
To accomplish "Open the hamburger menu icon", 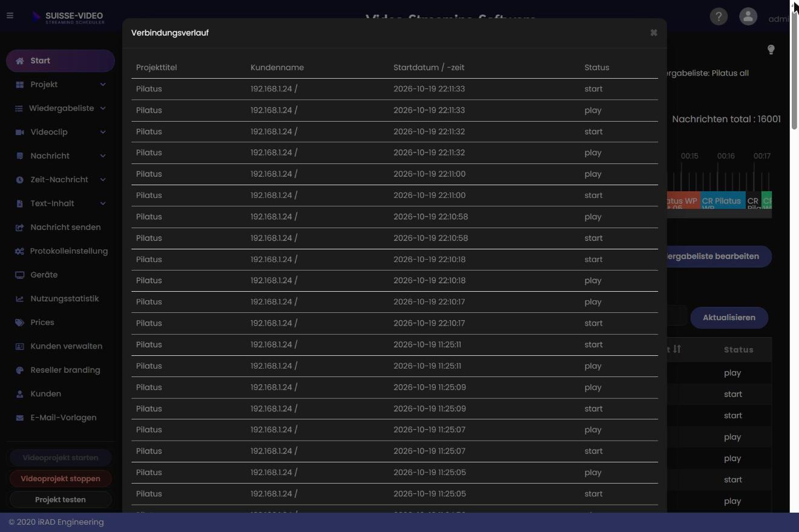I will click(10, 16).
